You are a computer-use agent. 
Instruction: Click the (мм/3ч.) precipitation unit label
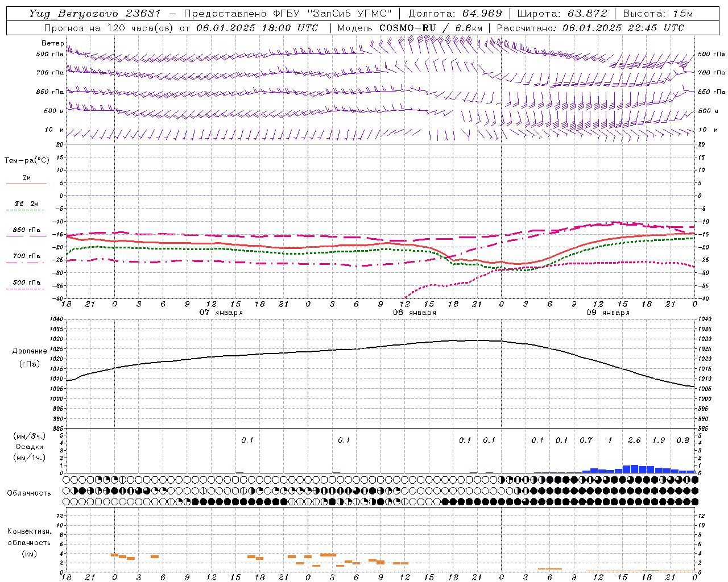(30, 436)
